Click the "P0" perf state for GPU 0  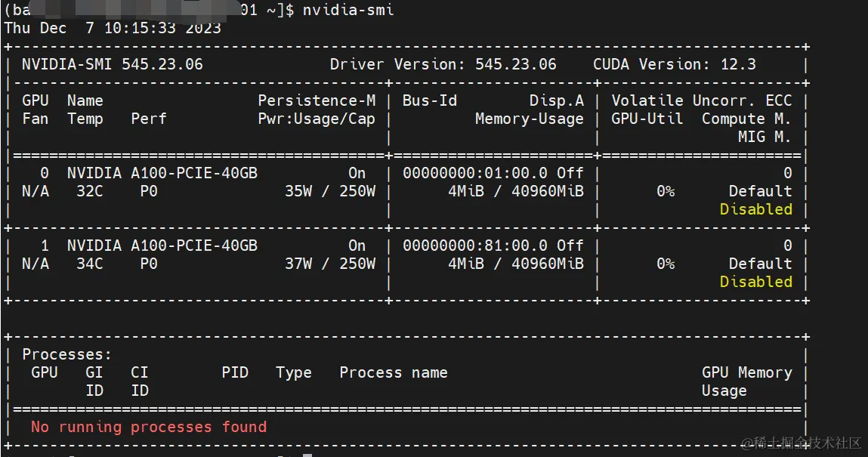point(148,191)
